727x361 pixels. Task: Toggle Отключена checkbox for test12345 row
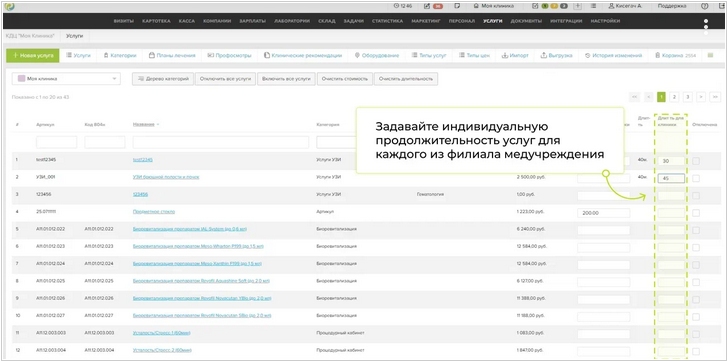tap(696, 161)
